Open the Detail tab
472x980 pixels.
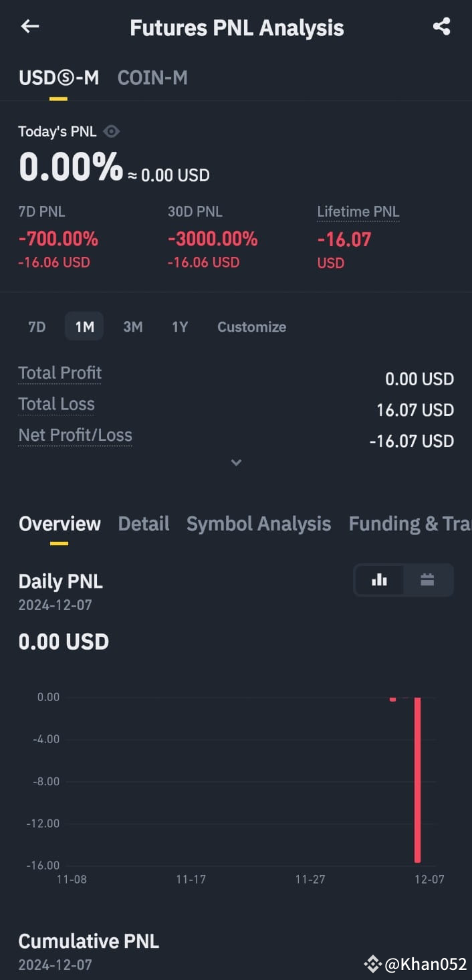(x=144, y=524)
